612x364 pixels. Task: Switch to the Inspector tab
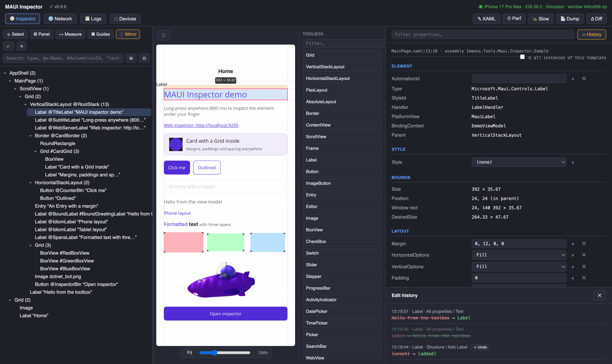(23, 19)
